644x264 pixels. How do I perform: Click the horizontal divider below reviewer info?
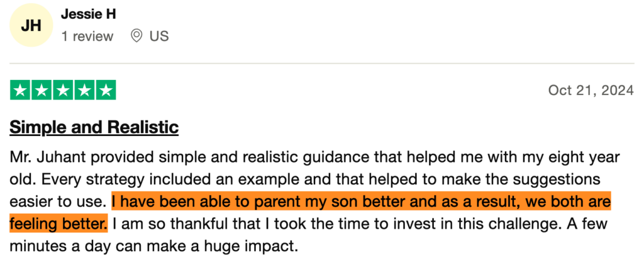322,64
